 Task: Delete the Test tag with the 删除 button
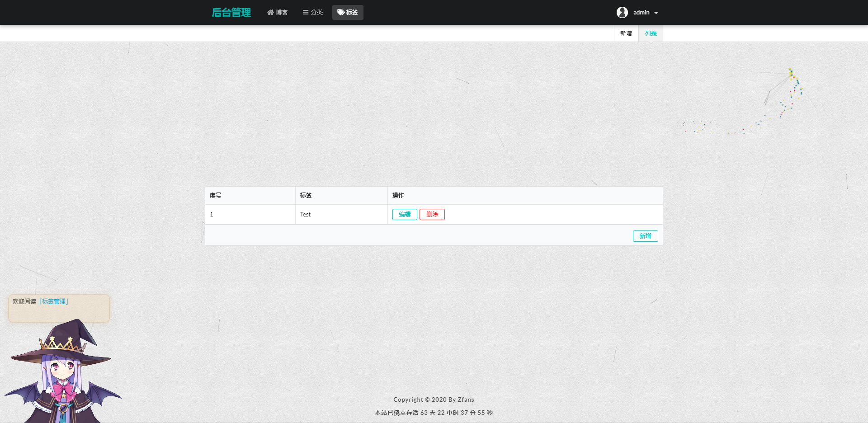pyautogui.click(x=432, y=215)
